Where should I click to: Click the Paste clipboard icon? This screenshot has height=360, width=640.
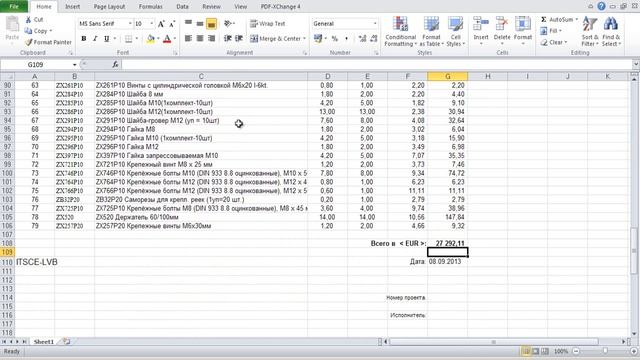(x=12, y=25)
